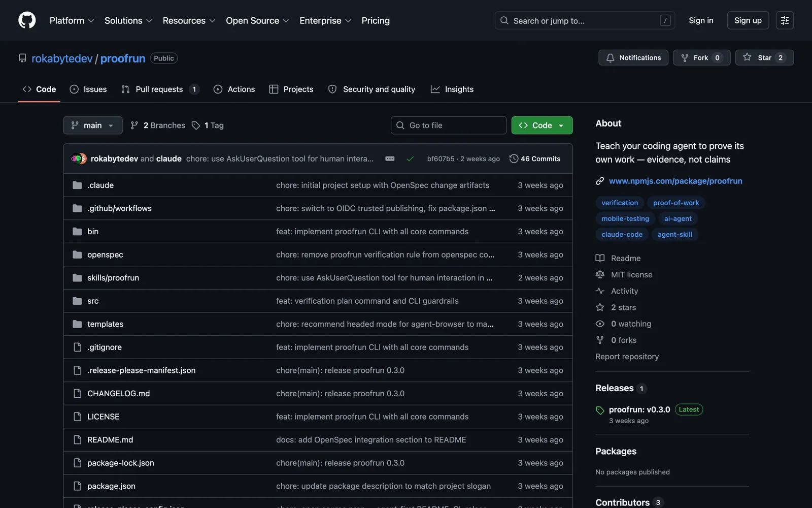Open the .gitignore file
Viewport: 812px width, 508px height.
(105, 347)
